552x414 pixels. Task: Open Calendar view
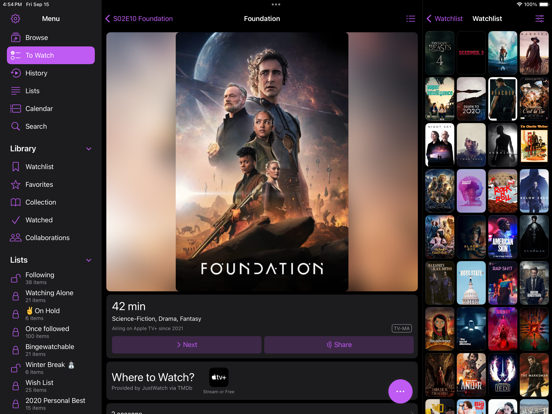(x=51, y=108)
